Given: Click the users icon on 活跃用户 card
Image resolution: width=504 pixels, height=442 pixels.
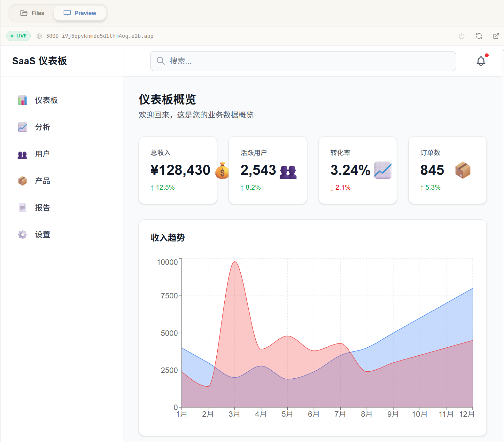Looking at the screenshot, I should click(288, 172).
